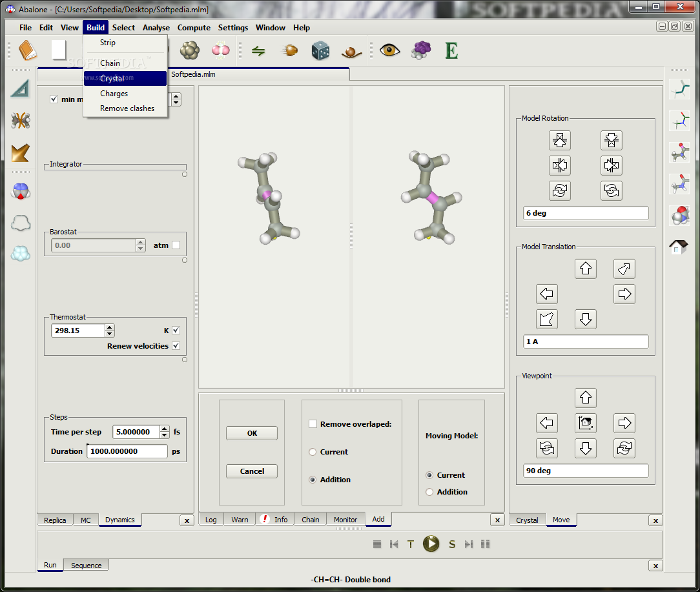Viewport: 700px width, 592px height.
Task: Click the Cancel button
Action: (252, 471)
